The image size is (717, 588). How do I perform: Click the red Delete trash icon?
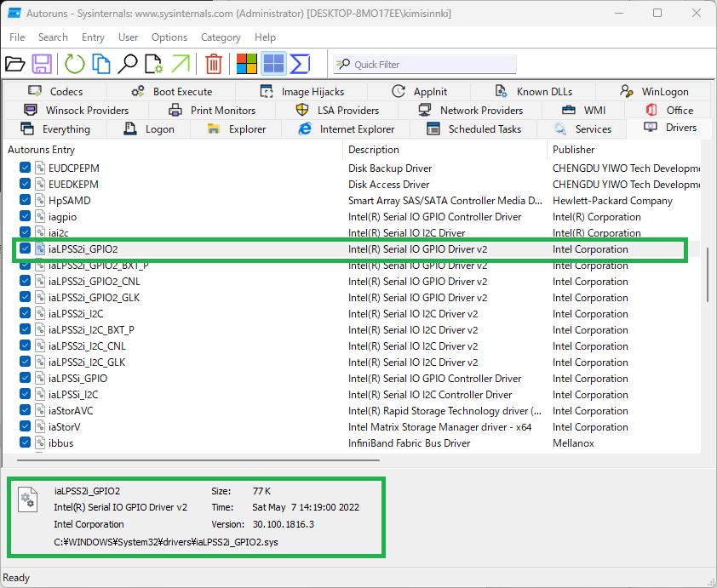coord(214,64)
